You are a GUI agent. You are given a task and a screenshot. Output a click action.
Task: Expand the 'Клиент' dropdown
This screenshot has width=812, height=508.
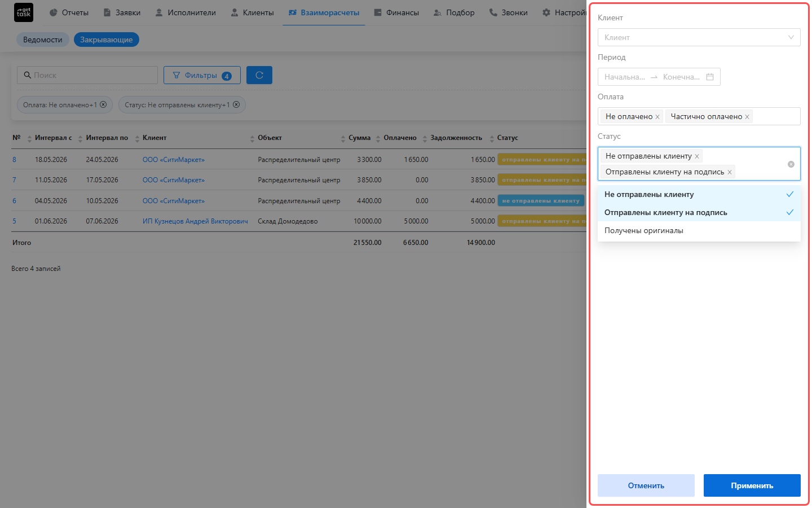(699, 37)
